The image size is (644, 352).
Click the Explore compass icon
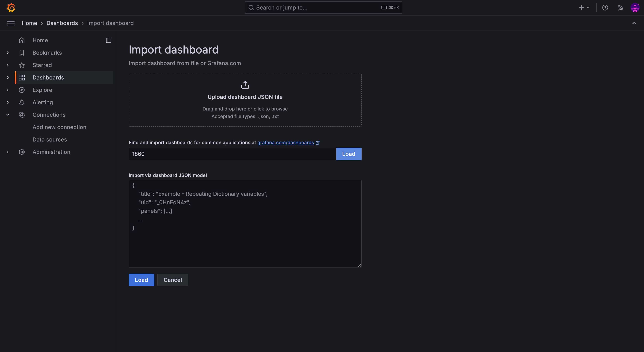[x=22, y=90]
